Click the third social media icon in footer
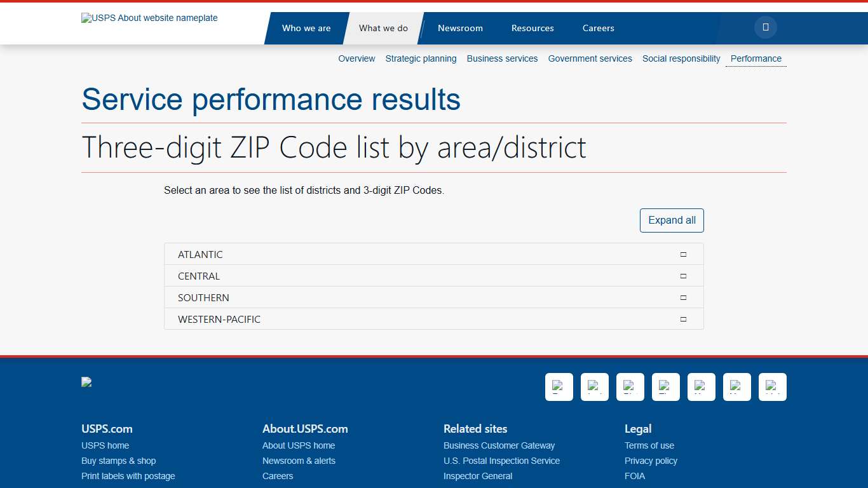Image resolution: width=868 pixels, height=488 pixels. [x=630, y=387]
